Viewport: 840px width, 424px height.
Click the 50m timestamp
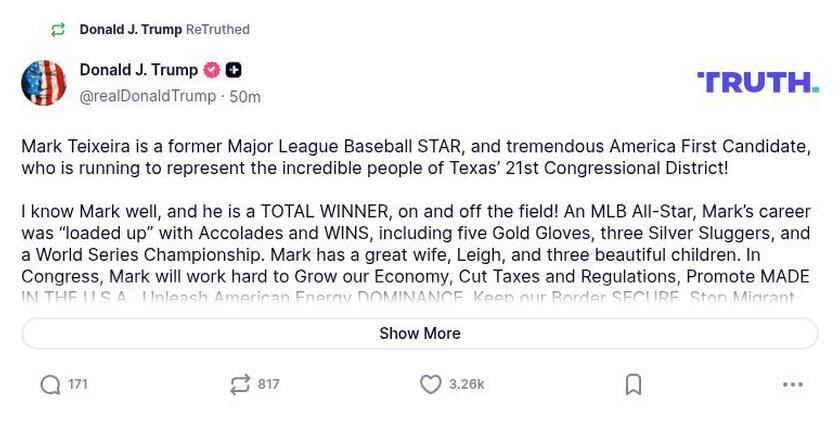pos(245,97)
